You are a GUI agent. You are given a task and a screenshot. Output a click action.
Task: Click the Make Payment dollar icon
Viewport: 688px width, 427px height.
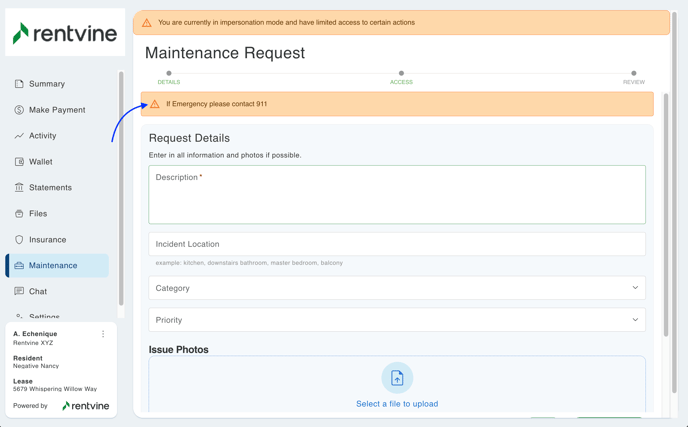coord(19,110)
